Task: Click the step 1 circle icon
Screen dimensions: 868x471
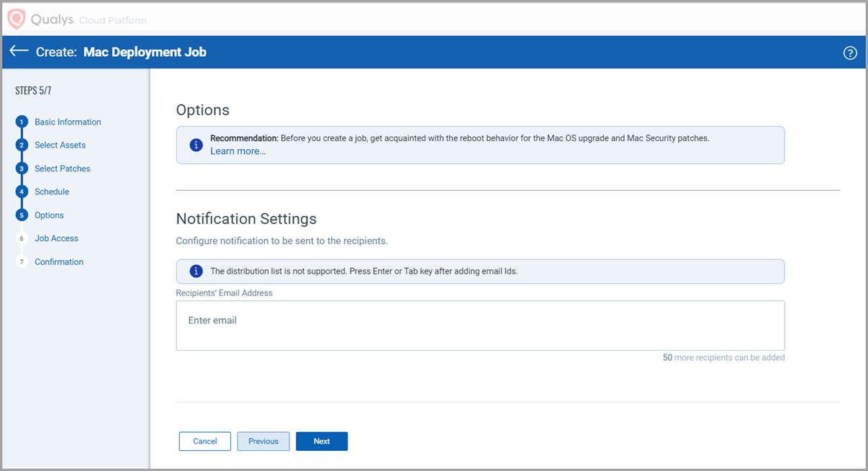Action: 22,122
